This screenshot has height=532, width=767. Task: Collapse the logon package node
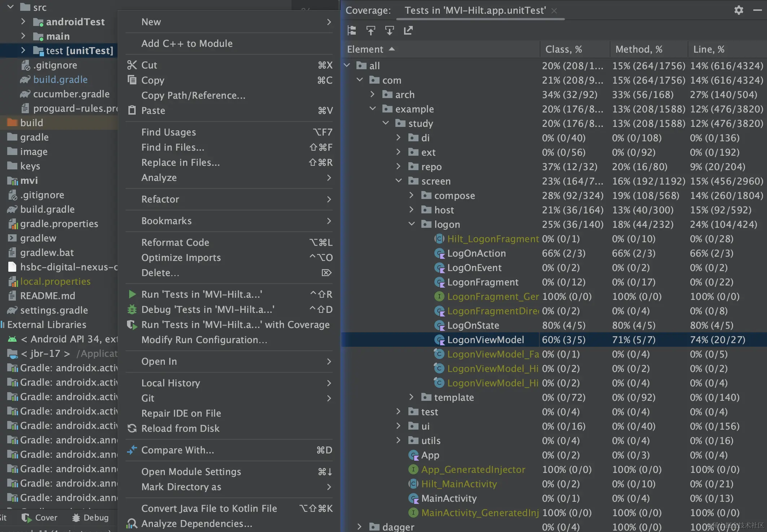point(412,224)
